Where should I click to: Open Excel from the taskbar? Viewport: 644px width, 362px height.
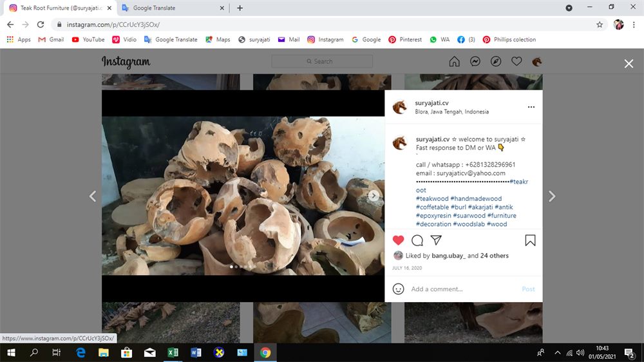pyautogui.click(x=173, y=352)
